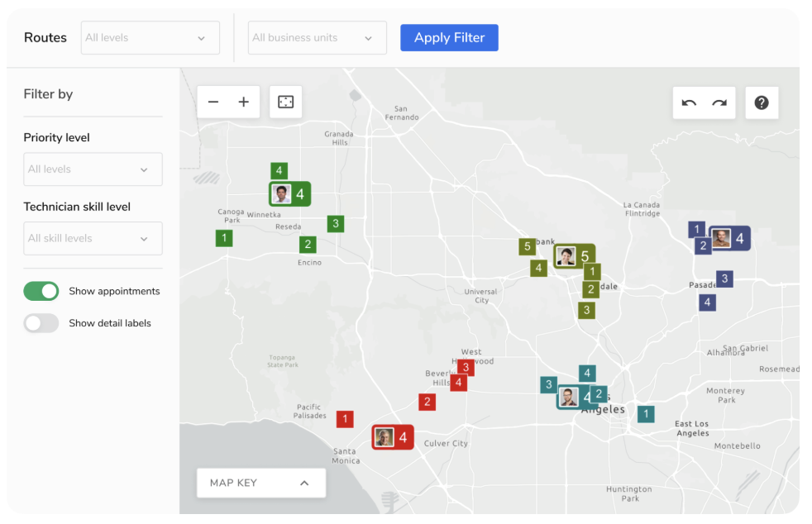The width and height of the screenshot is (812, 524).
Task: Click red stop 1 near Pacific Palisades
Action: click(345, 419)
